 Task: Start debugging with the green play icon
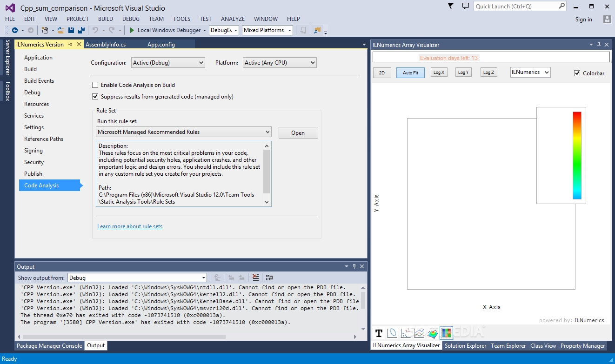[132, 30]
